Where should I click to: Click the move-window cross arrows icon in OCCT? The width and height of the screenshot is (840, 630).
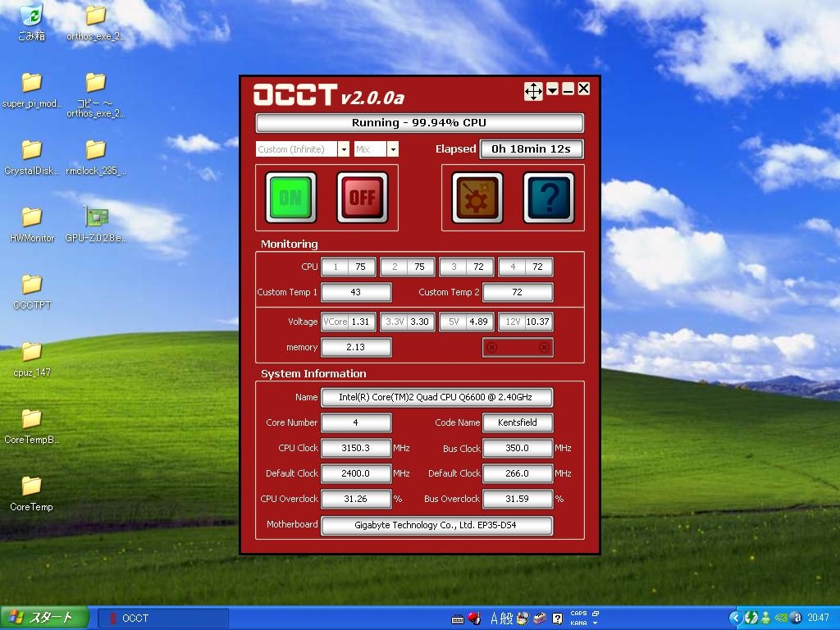tap(533, 91)
